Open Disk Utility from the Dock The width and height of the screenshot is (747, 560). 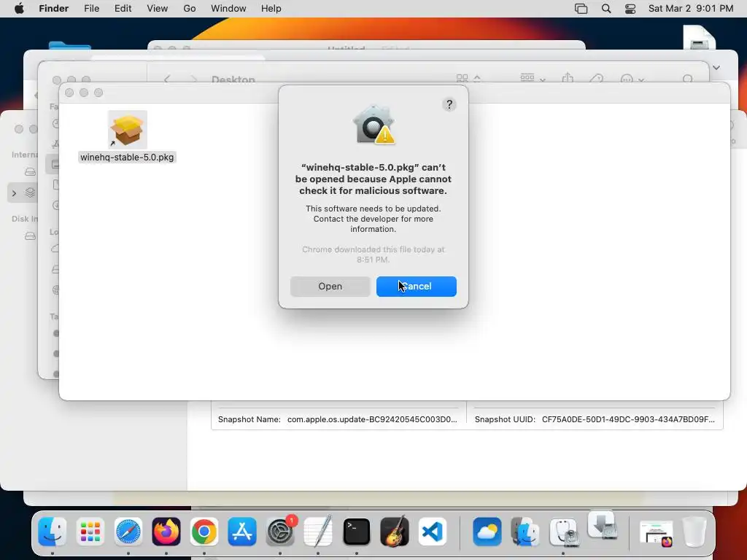[563, 532]
